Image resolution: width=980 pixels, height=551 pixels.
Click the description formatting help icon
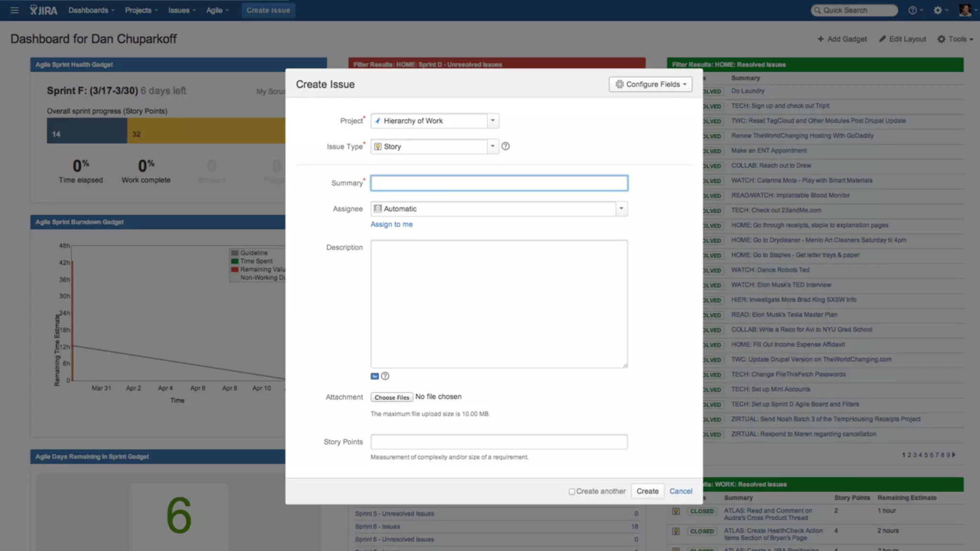click(x=385, y=376)
